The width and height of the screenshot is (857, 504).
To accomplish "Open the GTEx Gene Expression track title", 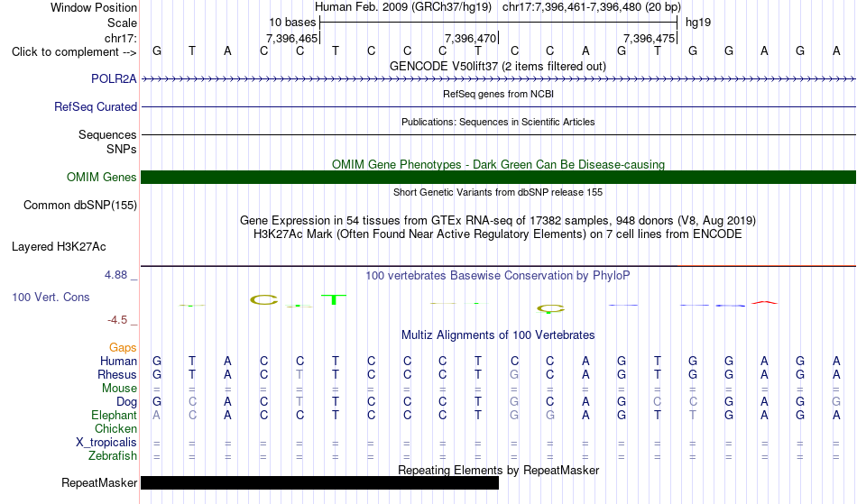I will pyautogui.click(x=498, y=220).
